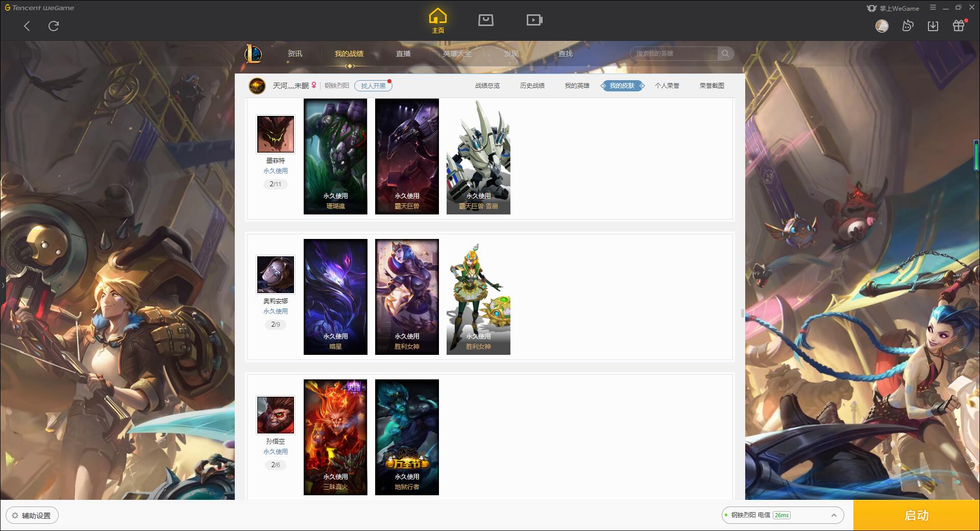Click the League of Legends logo

pyautogui.click(x=253, y=54)
